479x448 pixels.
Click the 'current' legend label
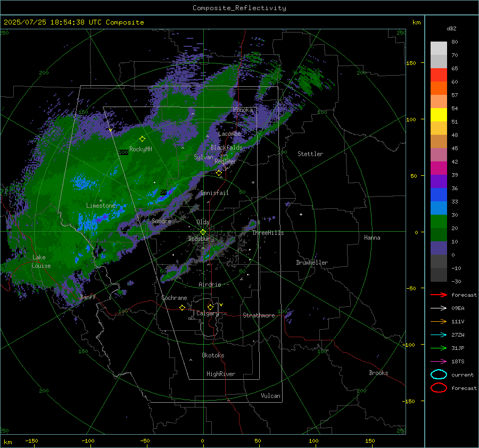463,374
